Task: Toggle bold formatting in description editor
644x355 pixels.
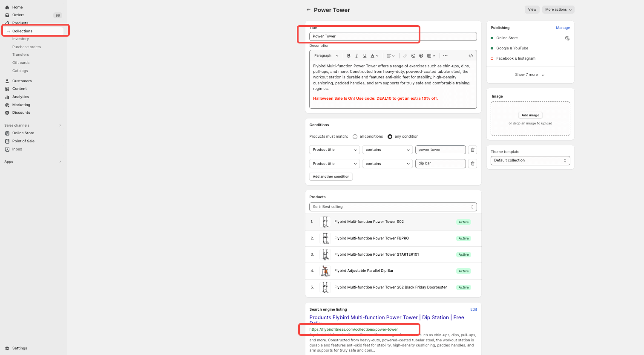Action: (x=348, y=56)
